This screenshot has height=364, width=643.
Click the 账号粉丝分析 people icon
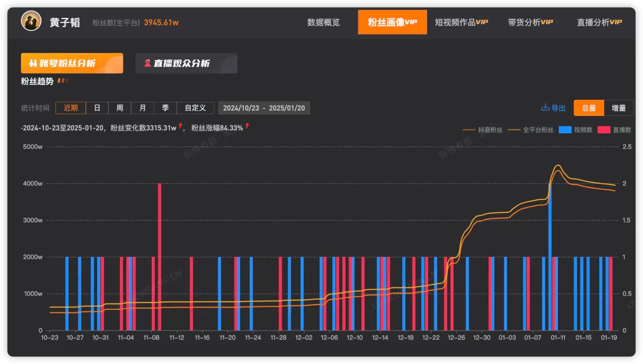click(x=33, y=64)
